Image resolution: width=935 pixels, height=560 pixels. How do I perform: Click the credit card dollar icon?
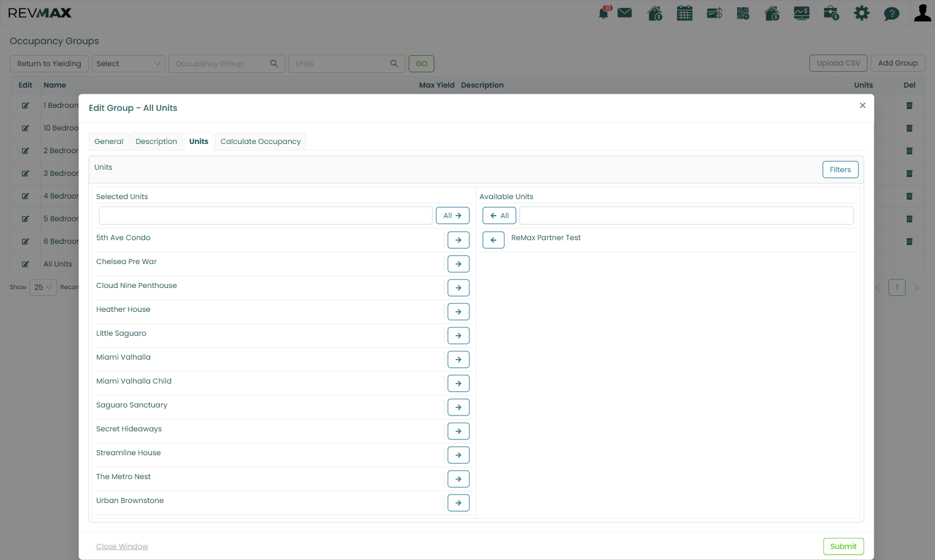[x=714, y=13]
